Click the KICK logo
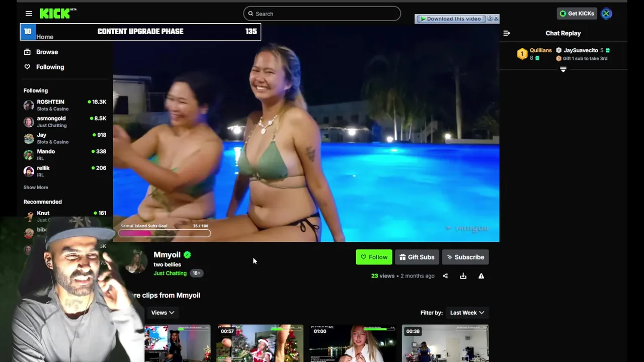 (58, 14)
